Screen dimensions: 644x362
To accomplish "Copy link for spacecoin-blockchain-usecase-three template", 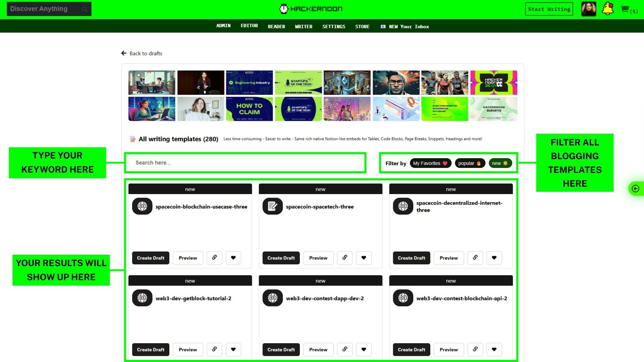I will pos(214,258).
